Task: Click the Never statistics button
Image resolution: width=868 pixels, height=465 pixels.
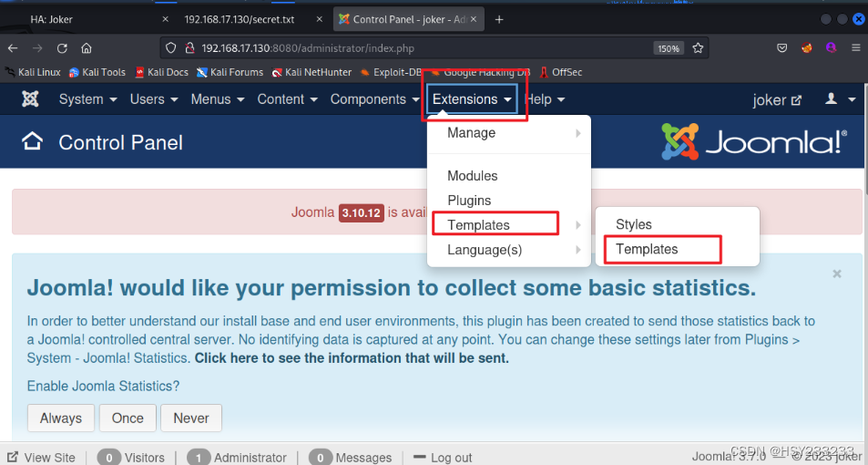Action: (191, 418)
